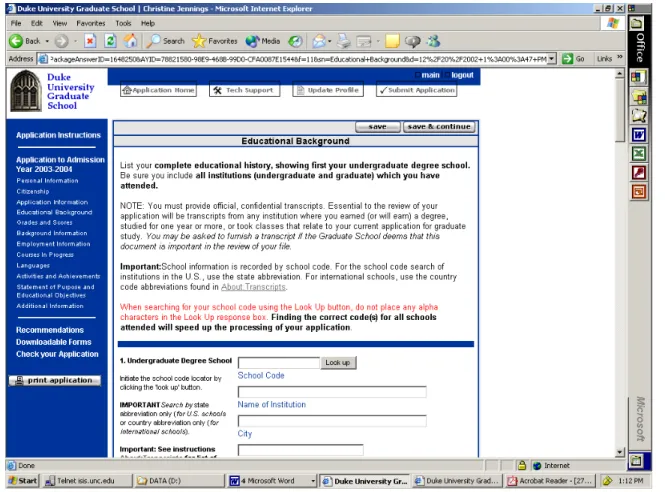Click the Refresh page icon
Screen dimensions: 665x492
pyautogui.click(x=110, y=41)
